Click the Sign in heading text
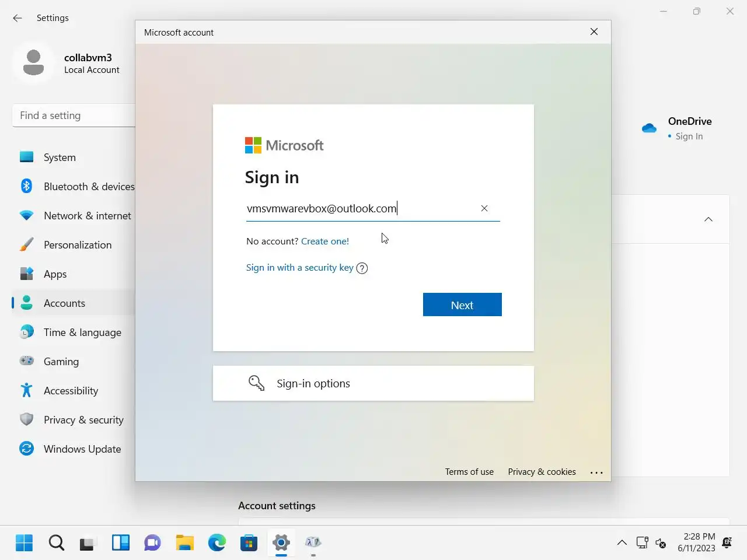The height and width of the screenshot is (560, 747). [x=272, y=177]
